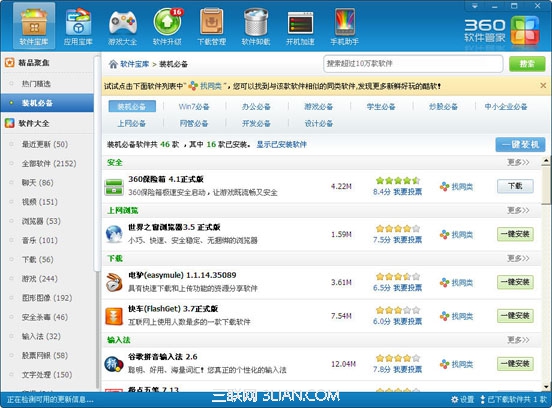Image resolution: width=552 pixels, height=408 pixels.
Task: Select the 办公必备 tab
Action: click(256, 106)
